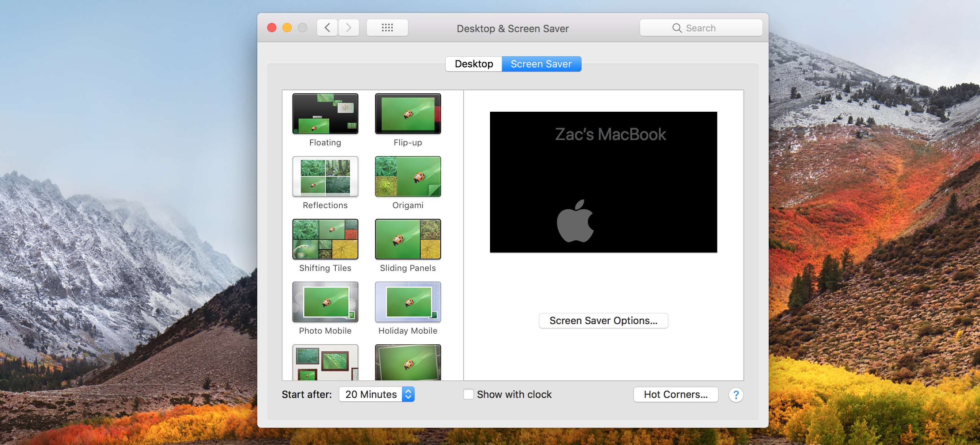
Task: Pick the Origami screen saver
Action: 408,177
